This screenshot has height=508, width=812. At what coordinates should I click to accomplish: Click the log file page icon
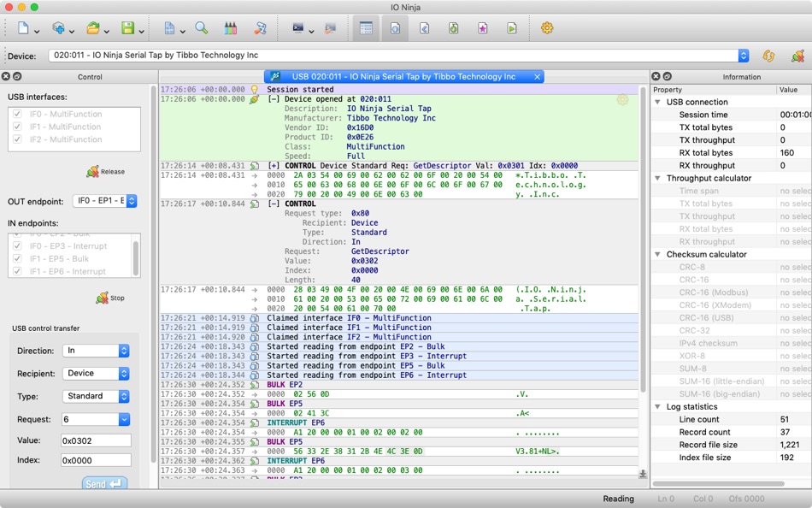(x=169, y=28)
